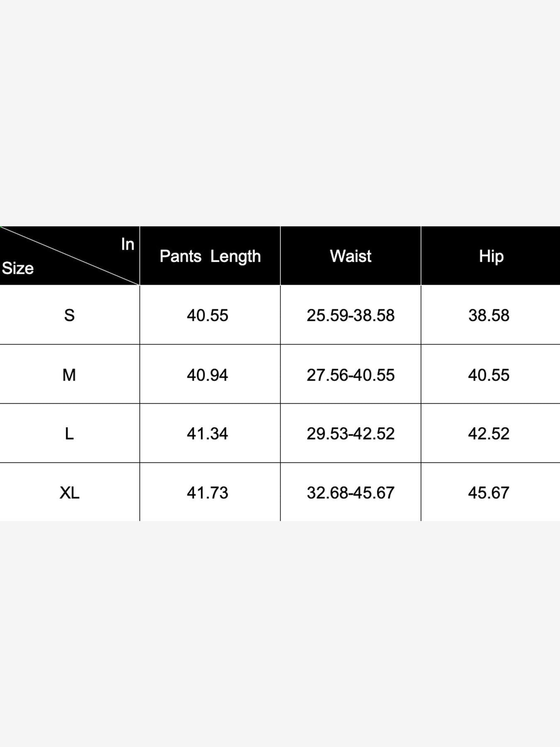This screenshot has height=747, width=560.
Task: Click the Hip column header
Action: tap(491, 256)
